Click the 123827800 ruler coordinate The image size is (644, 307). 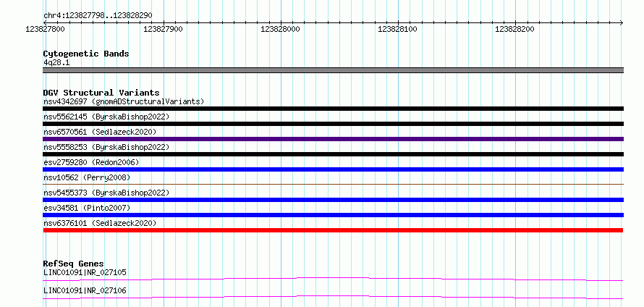pyautogui.click(x=45, y=29)
